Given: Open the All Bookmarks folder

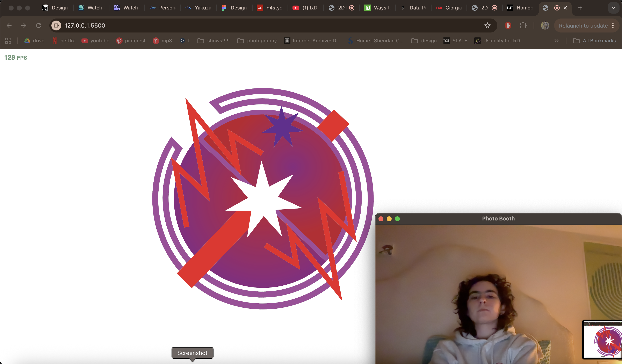Looking at the screenshot, I should pyautogui.click(x=594, y=41).
